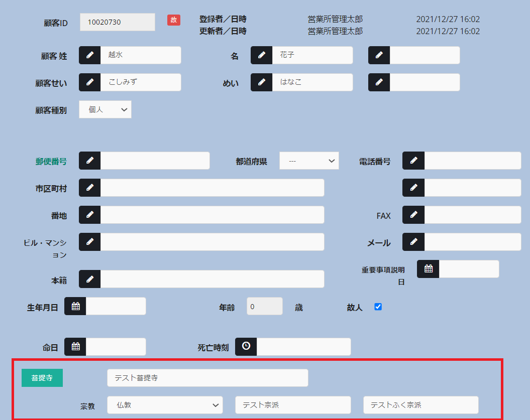Click the red 故 badge
530x420 pixels.
[174, 20]
